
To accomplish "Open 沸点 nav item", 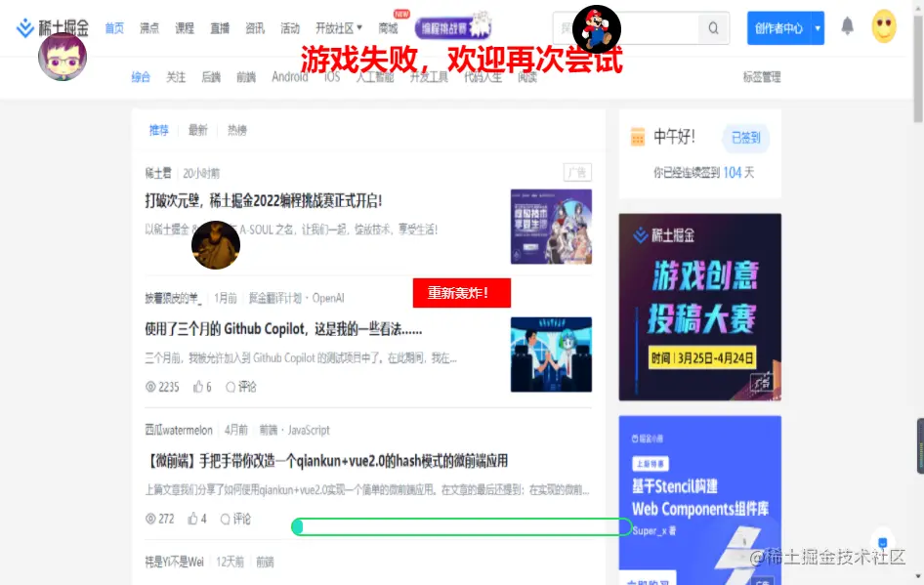I will 149,28.
